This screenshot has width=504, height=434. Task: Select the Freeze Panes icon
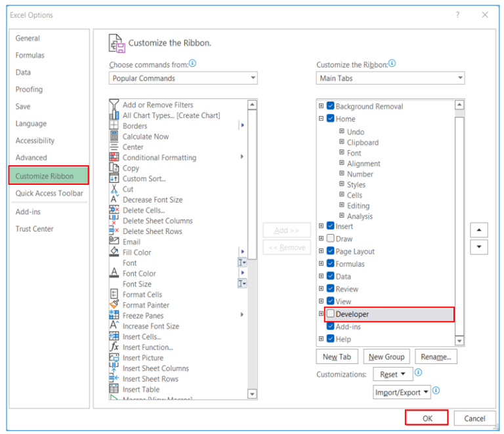point(114,315)
